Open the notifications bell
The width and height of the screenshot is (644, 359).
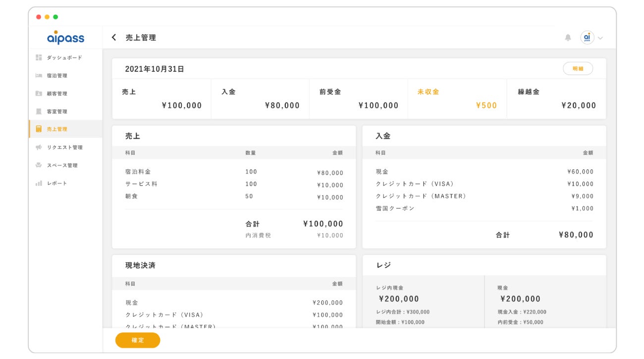coord(568,38)
